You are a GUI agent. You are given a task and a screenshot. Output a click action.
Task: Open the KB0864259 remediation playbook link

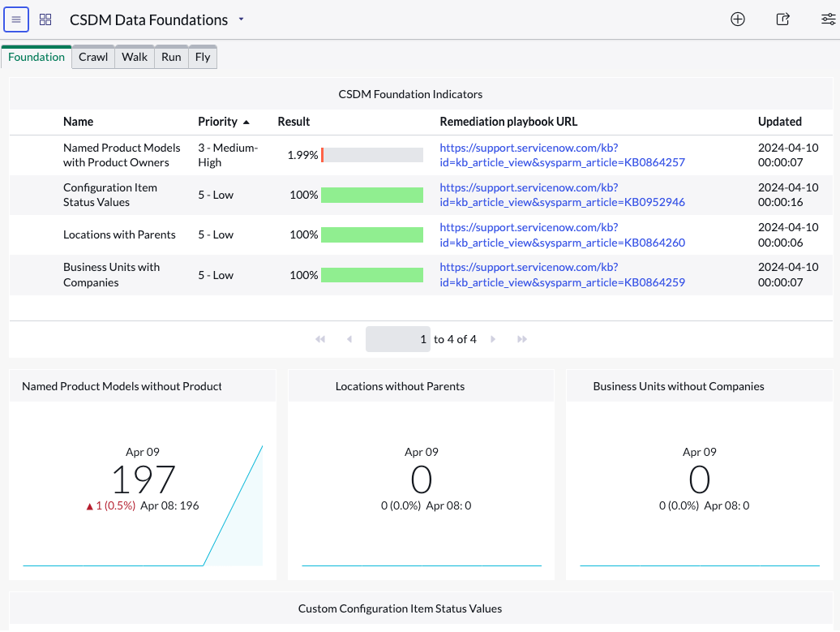coord(562,274)
